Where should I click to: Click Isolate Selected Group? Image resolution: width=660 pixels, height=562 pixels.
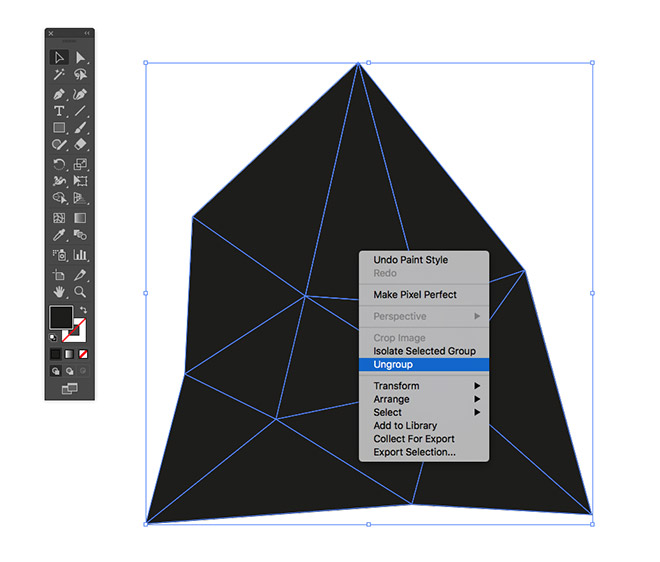coord(424,351)
